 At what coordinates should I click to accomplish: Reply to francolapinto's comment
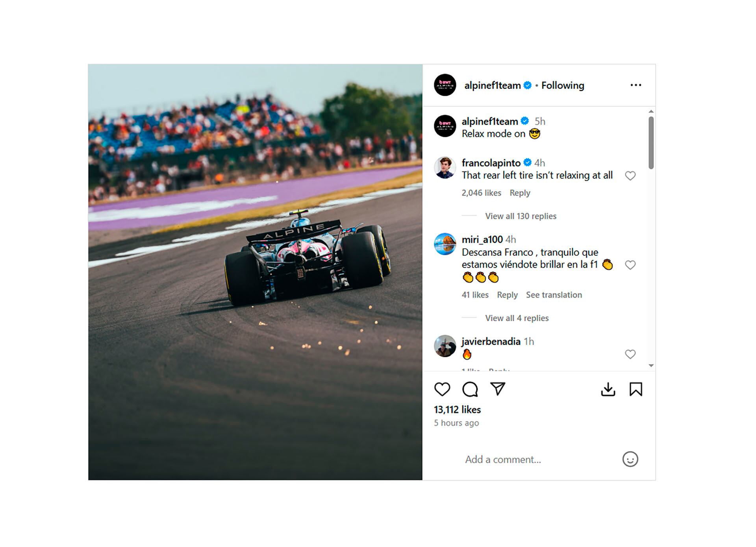point(520,193)
